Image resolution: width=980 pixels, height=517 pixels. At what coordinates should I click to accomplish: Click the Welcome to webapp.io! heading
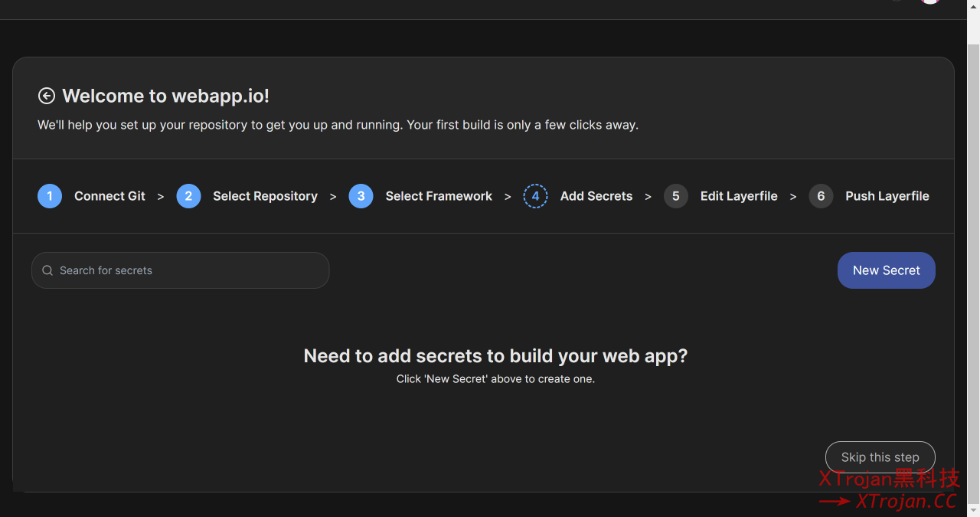tap(165, 96)
